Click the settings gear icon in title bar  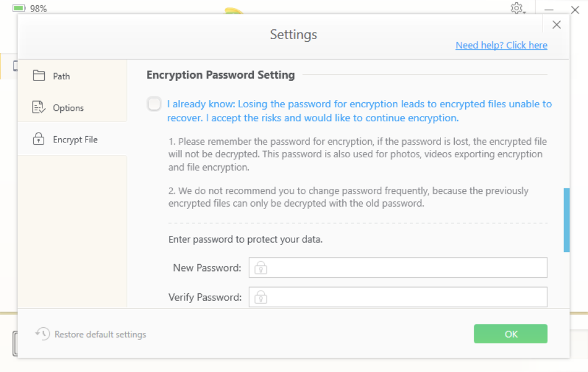click(x=516, y=8)
